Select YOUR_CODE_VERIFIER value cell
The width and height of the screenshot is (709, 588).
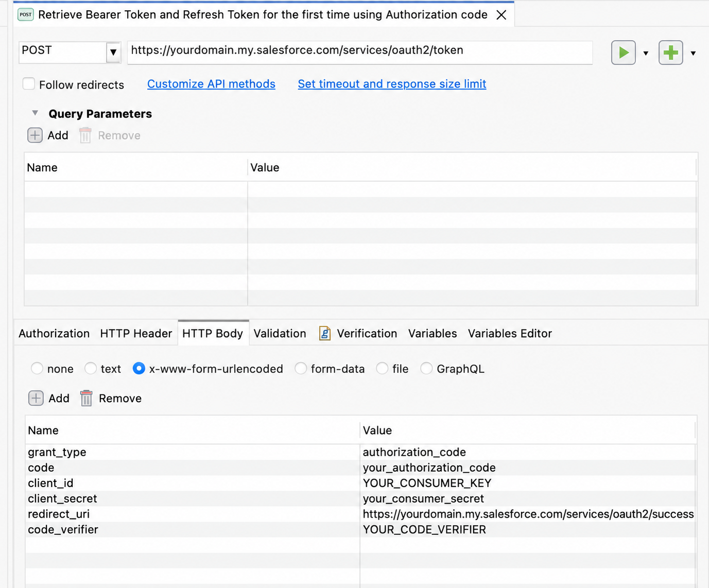point(528,529)
